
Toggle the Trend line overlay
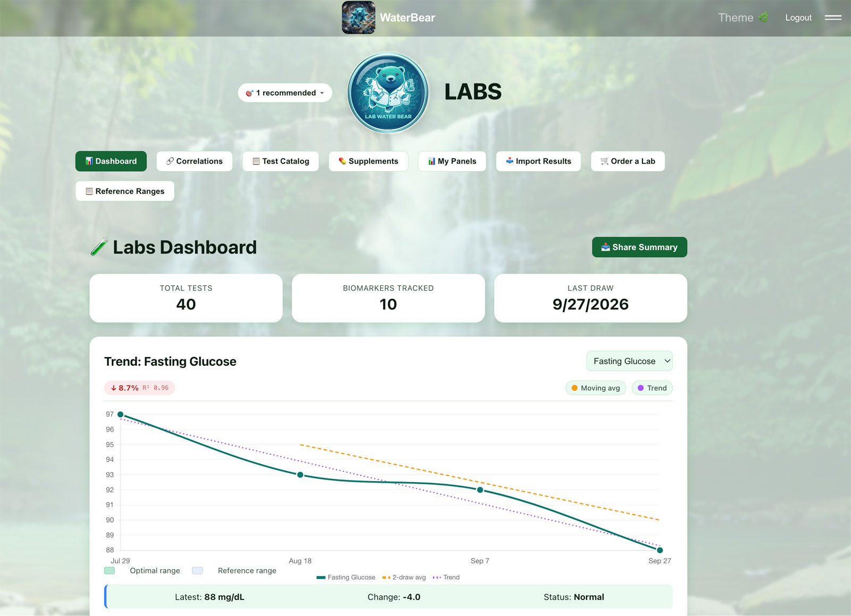pyautogui.click(x=652, y=388)
